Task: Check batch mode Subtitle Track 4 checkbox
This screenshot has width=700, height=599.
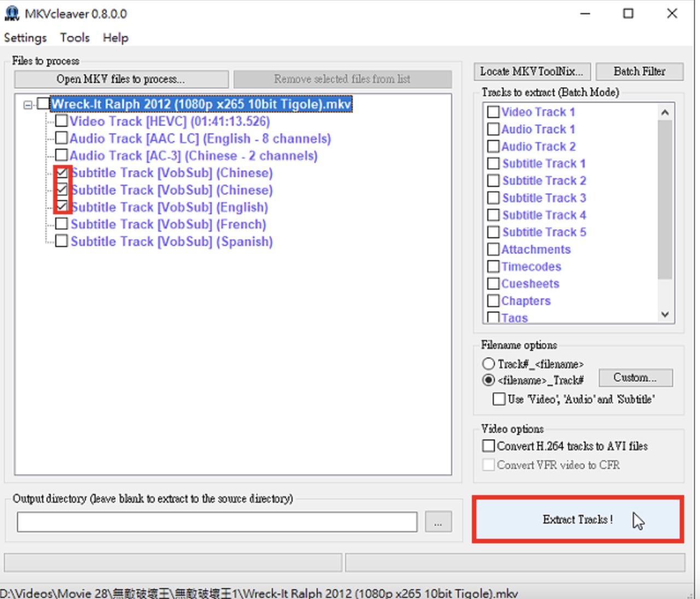Action: (493, 215)
